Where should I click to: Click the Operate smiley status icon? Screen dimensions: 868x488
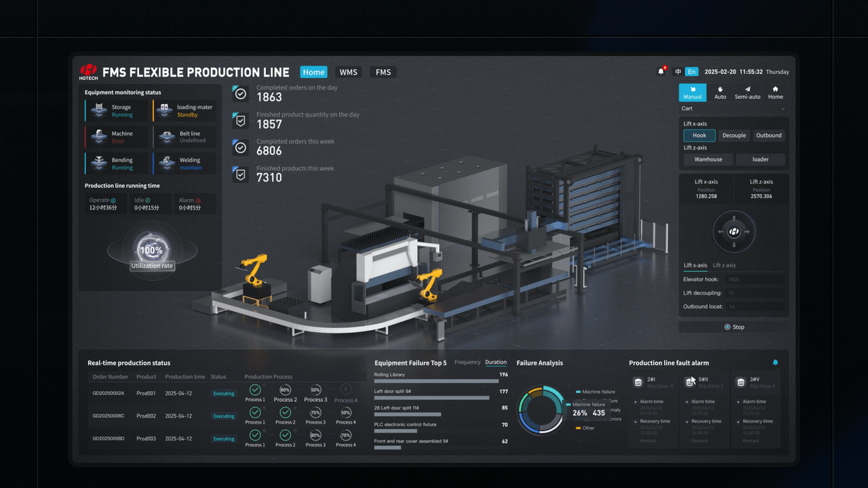[113, 201]
